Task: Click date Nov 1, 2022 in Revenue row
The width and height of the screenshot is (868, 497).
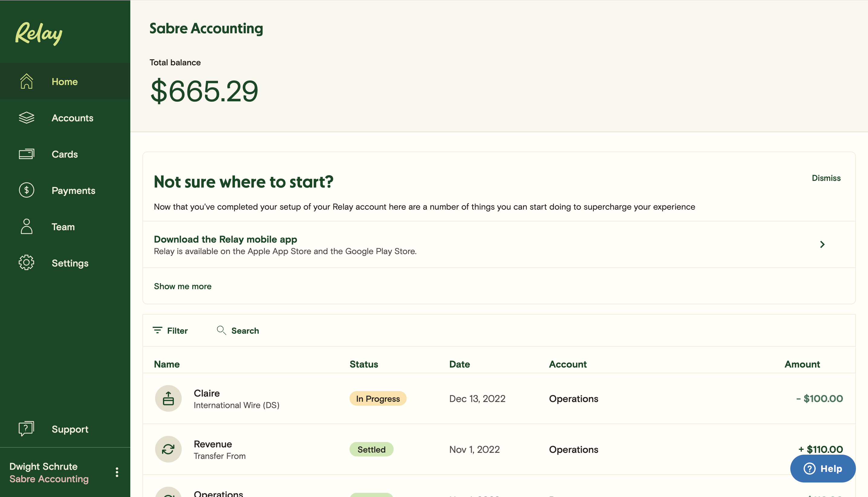Action: pos(474,449)
